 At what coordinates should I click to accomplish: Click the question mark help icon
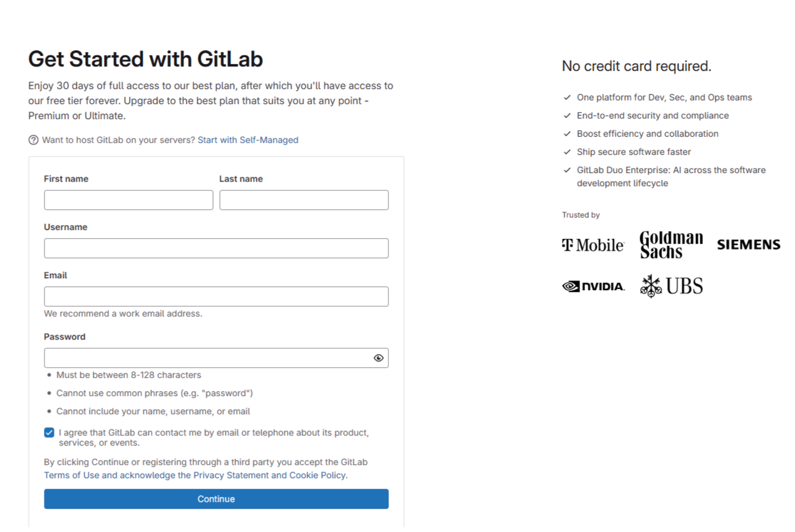point(34,140)
